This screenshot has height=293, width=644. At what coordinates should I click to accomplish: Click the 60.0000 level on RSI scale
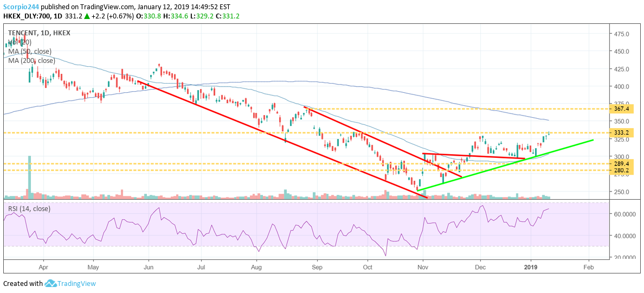coord(623,214)
